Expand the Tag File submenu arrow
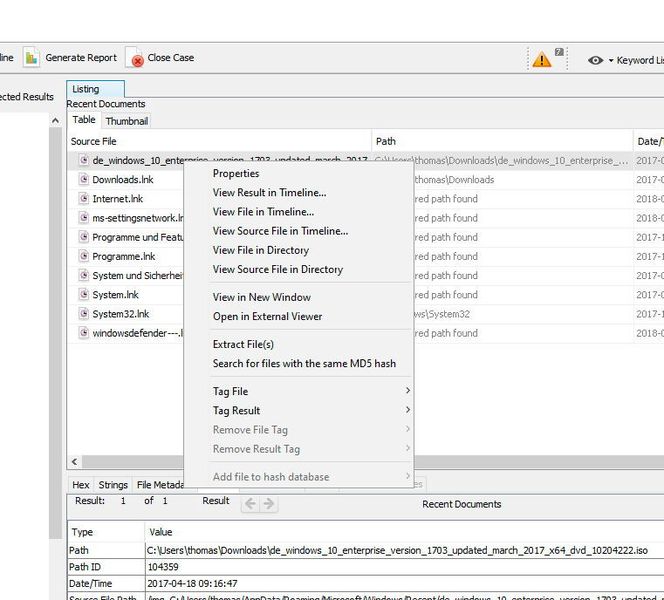Image resolution: width=664 pixels, height=600 pixels. [407, 391]
